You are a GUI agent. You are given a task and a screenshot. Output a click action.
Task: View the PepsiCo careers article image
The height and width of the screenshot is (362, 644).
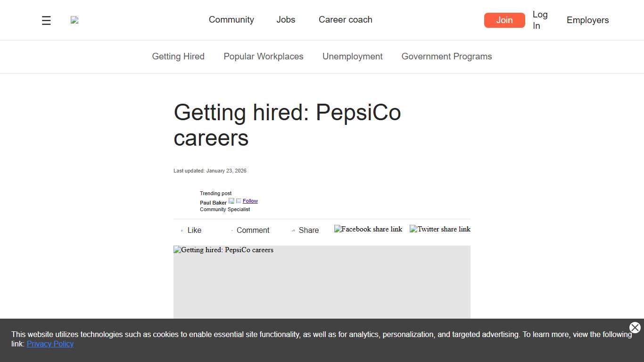tap(322, 283)
